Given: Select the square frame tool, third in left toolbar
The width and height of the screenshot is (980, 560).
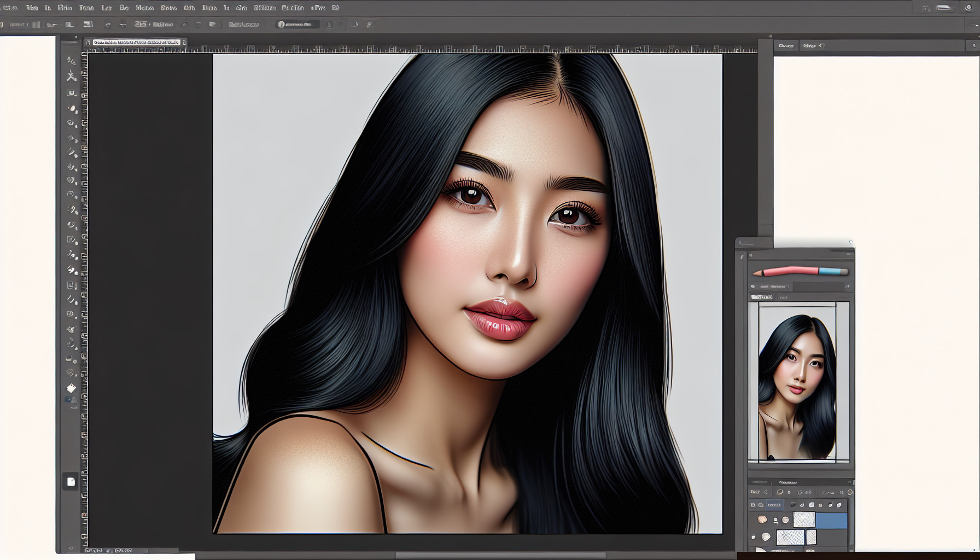Looking at the screenshot, I should 72,93.
